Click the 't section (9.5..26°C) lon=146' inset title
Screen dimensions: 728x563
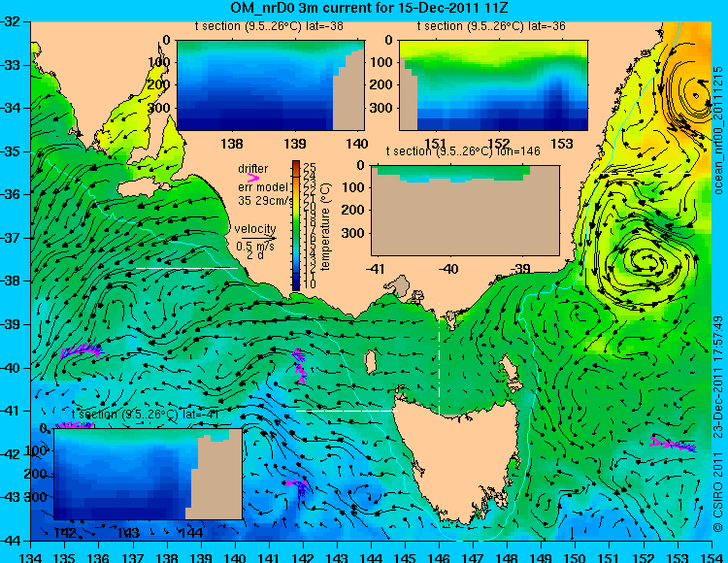(x=463, y=151)
